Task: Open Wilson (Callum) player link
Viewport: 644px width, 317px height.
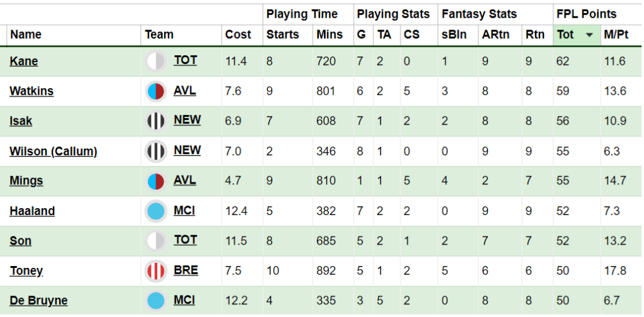Action: [53, 151]
